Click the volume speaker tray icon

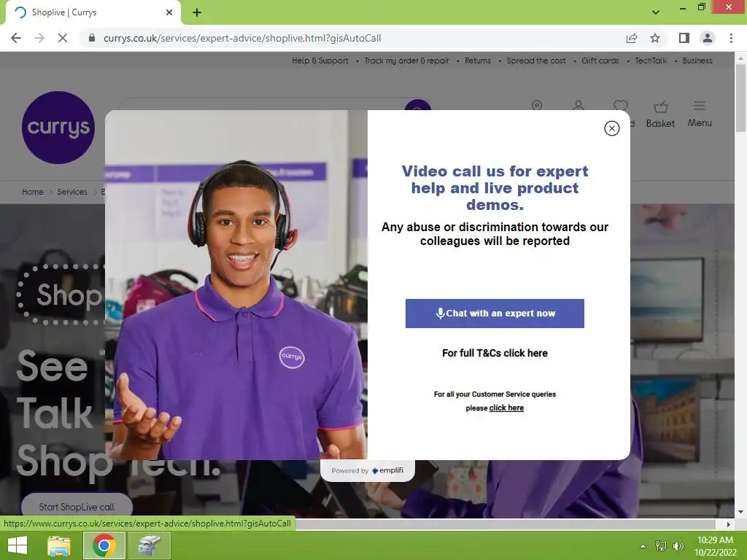tap(678, 546)
